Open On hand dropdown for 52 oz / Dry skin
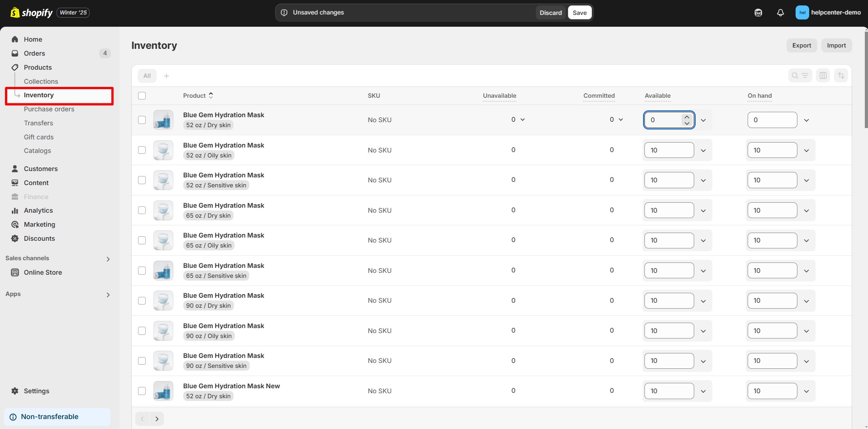This screenshot has width=868, height=429. 806,120
